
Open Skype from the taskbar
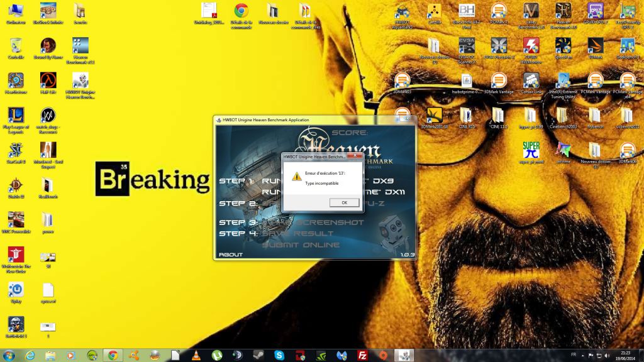[x=279, y=356]
